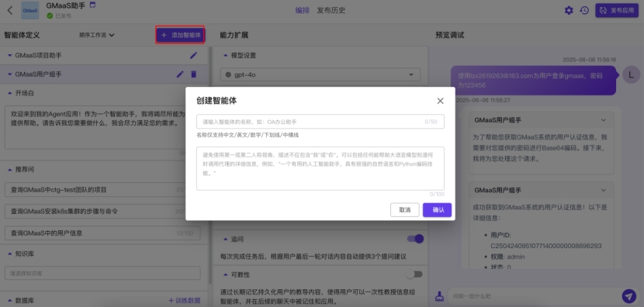644x307 pixels.
Task: Click the 查询GMaaS中ctg-test团队的项目 field
Action: [x=102, y=190]
